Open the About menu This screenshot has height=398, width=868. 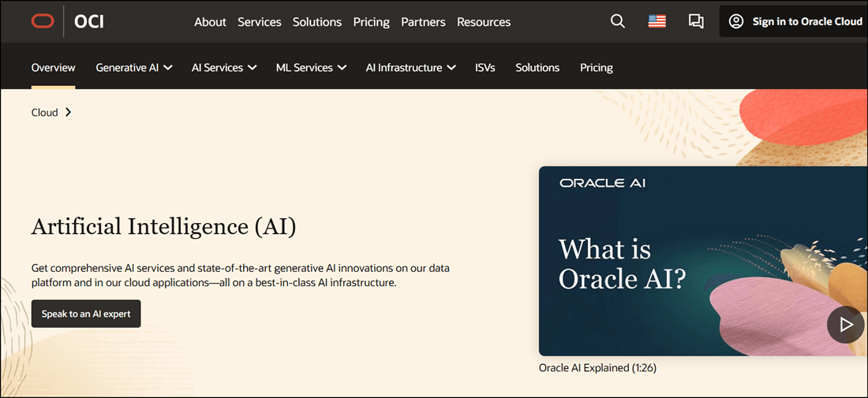210,22
